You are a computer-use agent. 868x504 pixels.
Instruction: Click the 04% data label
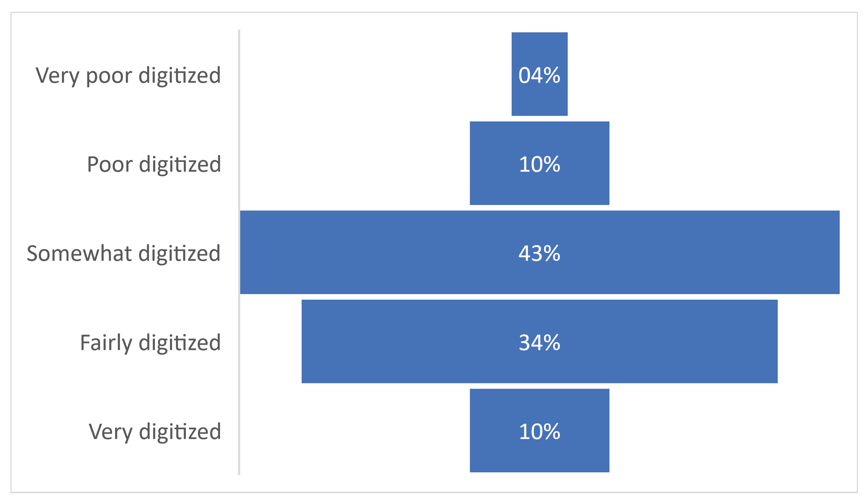(539, 75)
